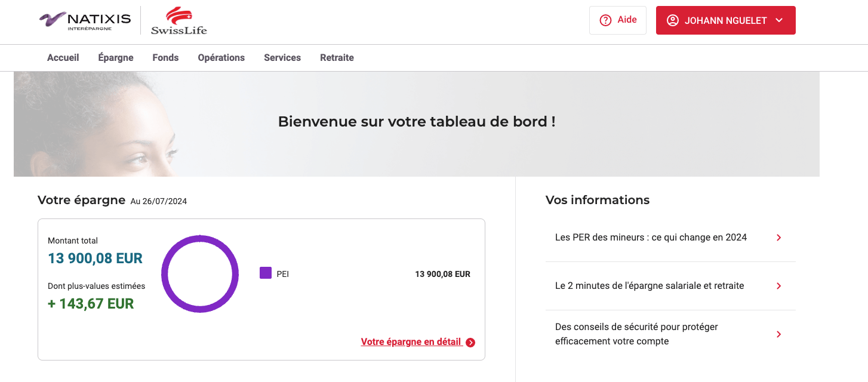The width and height of the screenshot is (868, 382).
Task: Select the Fonds menu item
Action: pyautogui.click(x=165, y=58)
